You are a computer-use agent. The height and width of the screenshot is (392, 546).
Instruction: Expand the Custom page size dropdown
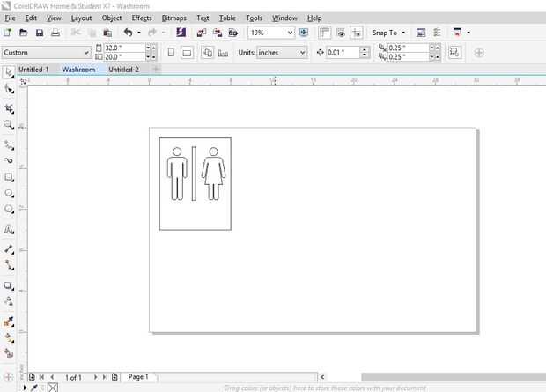[x=85, y=53]
